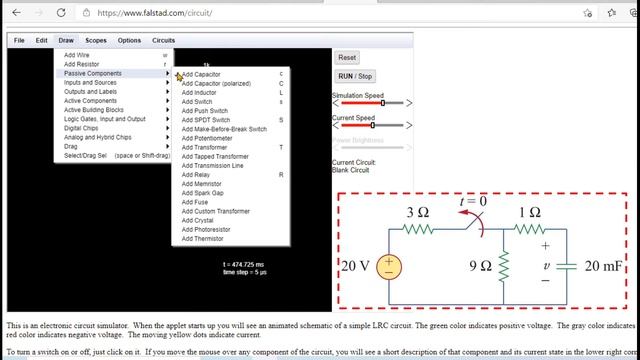Click the 'time step = 5 µs' text
Image resolution: width=640 pixels, height=360 pixels.
pos(244,272)
